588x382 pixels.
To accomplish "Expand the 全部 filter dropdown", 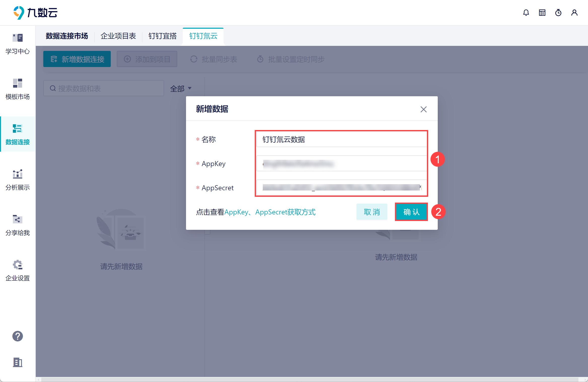I will (x=181, y=88).
